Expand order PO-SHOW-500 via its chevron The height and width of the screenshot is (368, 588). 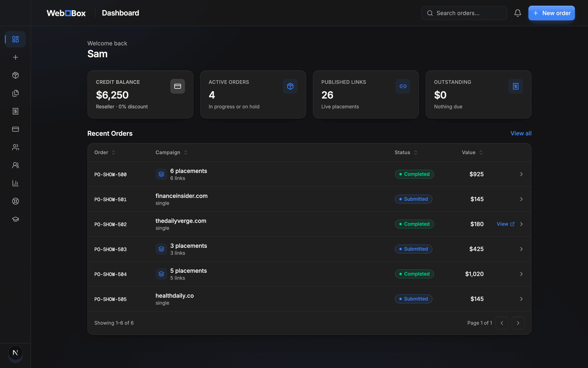click(521, 174)
